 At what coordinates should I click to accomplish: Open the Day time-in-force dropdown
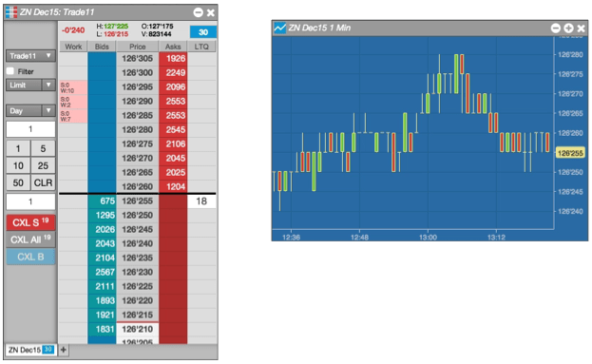(30, 110)
